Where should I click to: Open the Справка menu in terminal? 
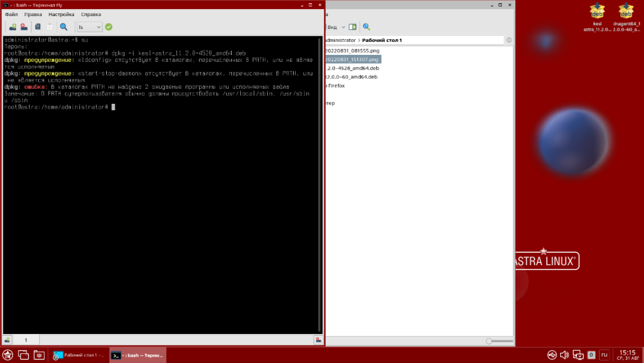[x=91, y=14]
